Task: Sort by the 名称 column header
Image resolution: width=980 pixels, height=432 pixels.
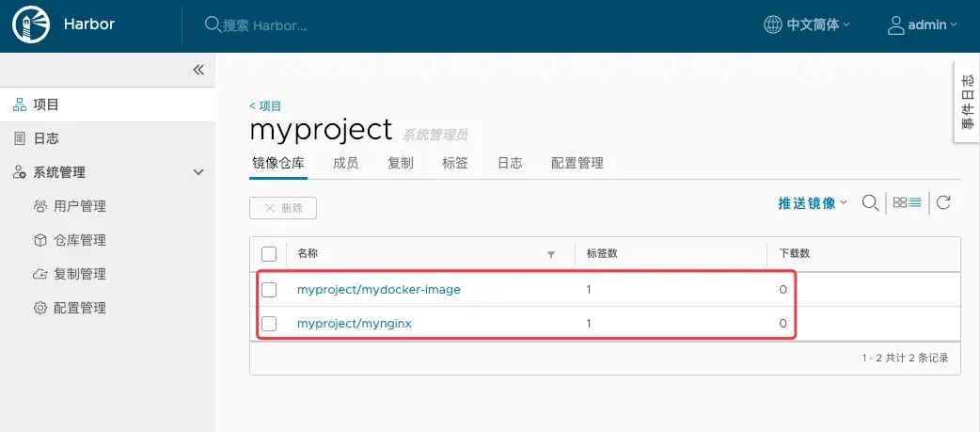Action: pos(308,253)
